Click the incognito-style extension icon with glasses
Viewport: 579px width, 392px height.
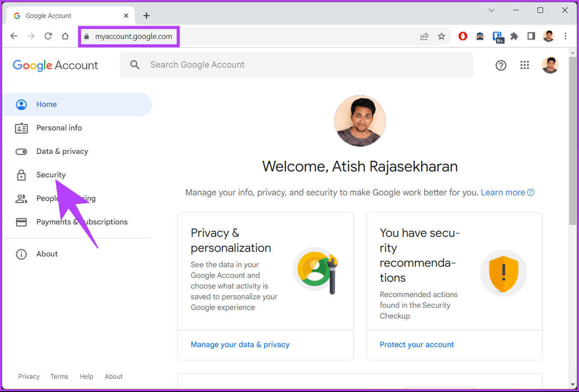pos(480,36)
